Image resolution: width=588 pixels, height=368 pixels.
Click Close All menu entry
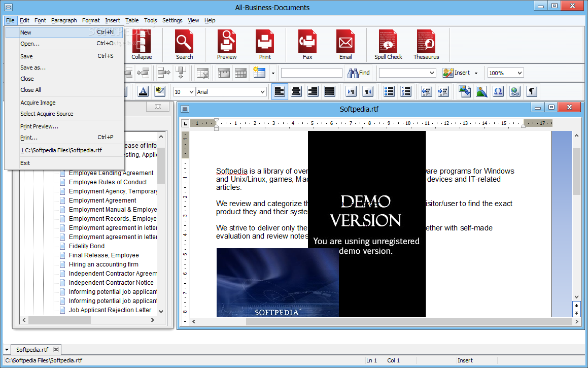[64, 90]
